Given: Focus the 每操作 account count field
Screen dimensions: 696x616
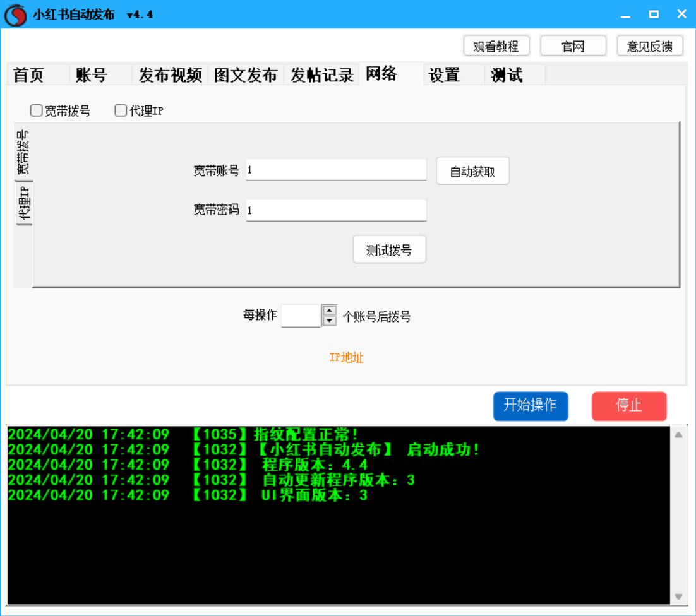Looking at the screenshot, I should (x=301, y=316).
